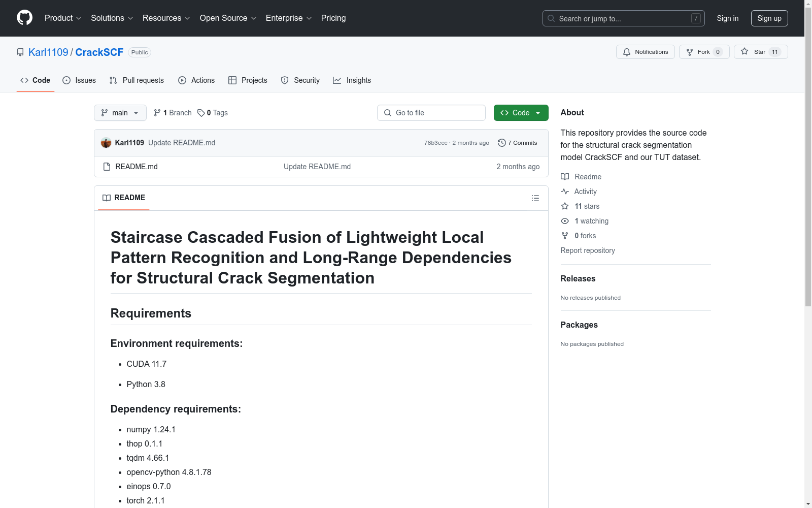
Task: Open the Activity link in About
Action: pos(579,192)
